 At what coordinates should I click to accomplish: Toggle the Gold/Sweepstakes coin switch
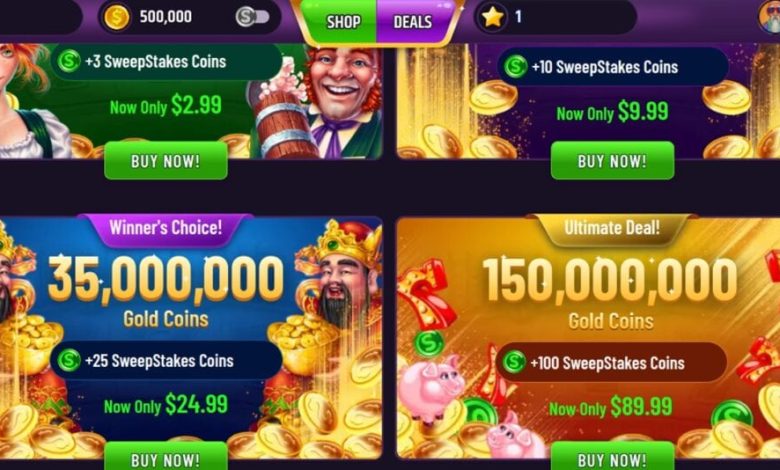tap(253, 17)
